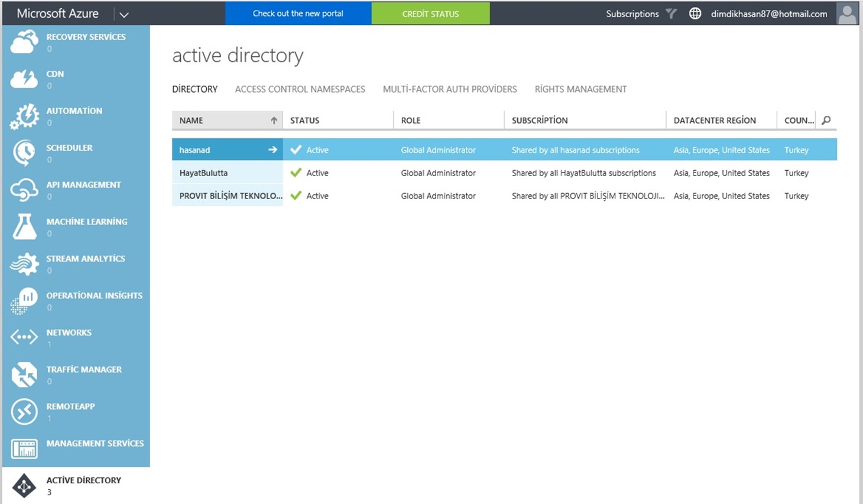The width and height of the screenshot is (863, 504).
Task: Click the Credit Status button
Action: (430, 14)
